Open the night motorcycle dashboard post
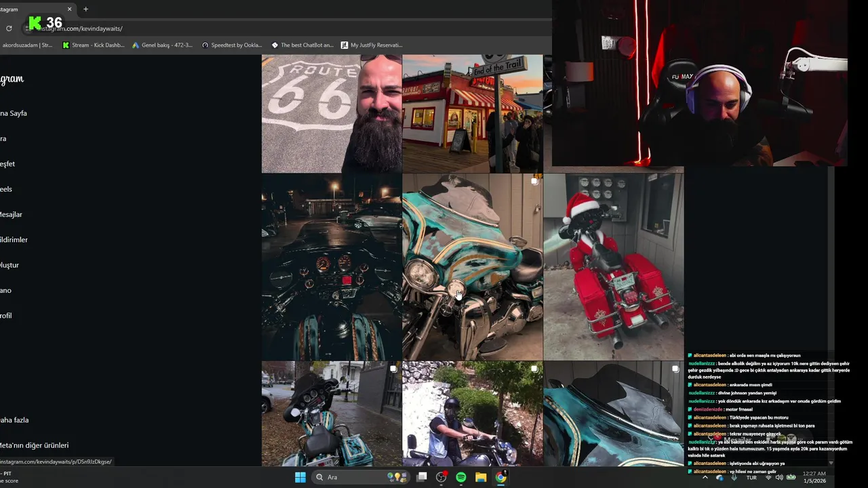The image size is (868, 488). coord(332,267)
